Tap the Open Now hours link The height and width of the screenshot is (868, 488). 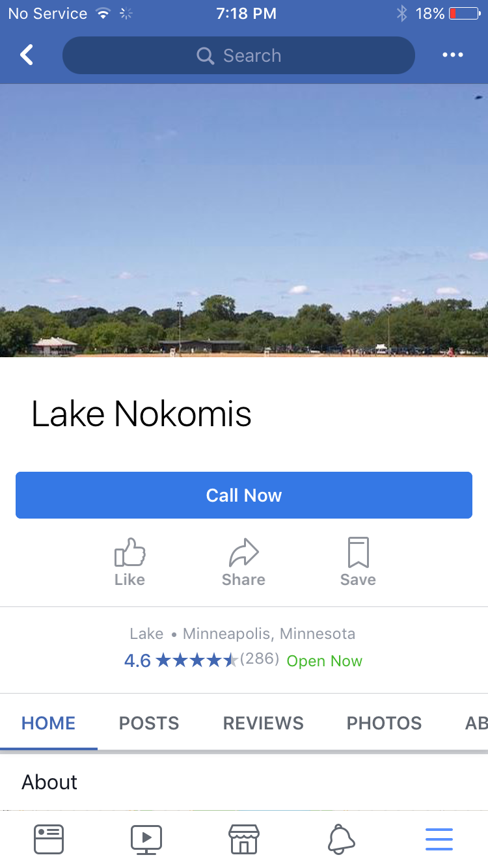coord(325,661)
